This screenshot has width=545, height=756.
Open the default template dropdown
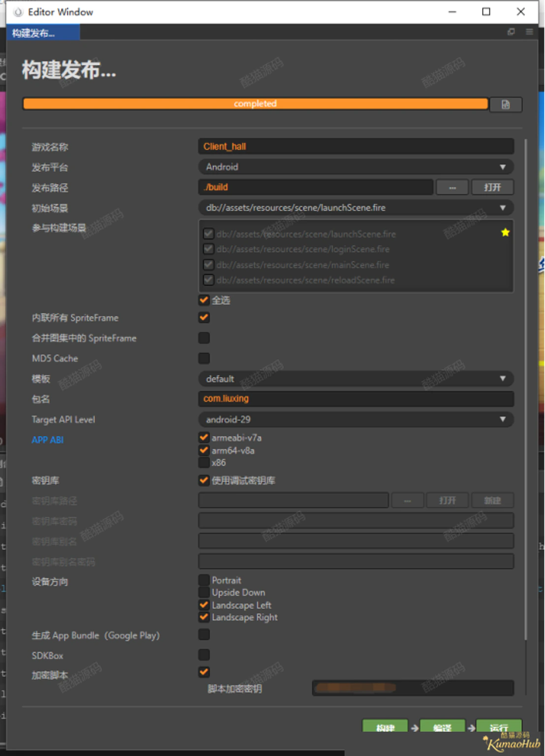tap(356, 378)
